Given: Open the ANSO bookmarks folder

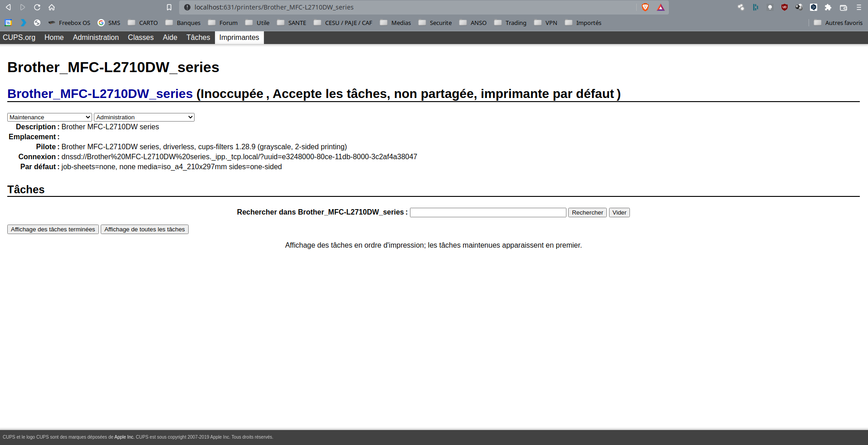Looking at the screenshot, I should click(473, 23).
